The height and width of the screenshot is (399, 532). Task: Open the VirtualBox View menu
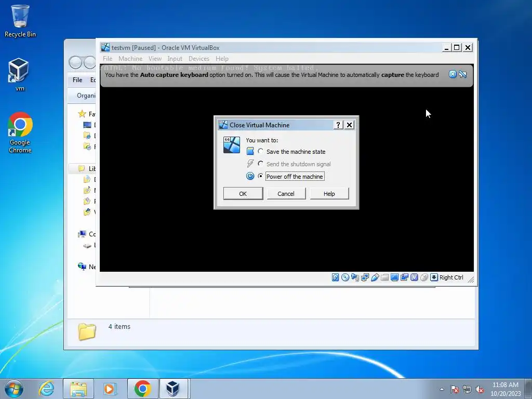[155, 59]
